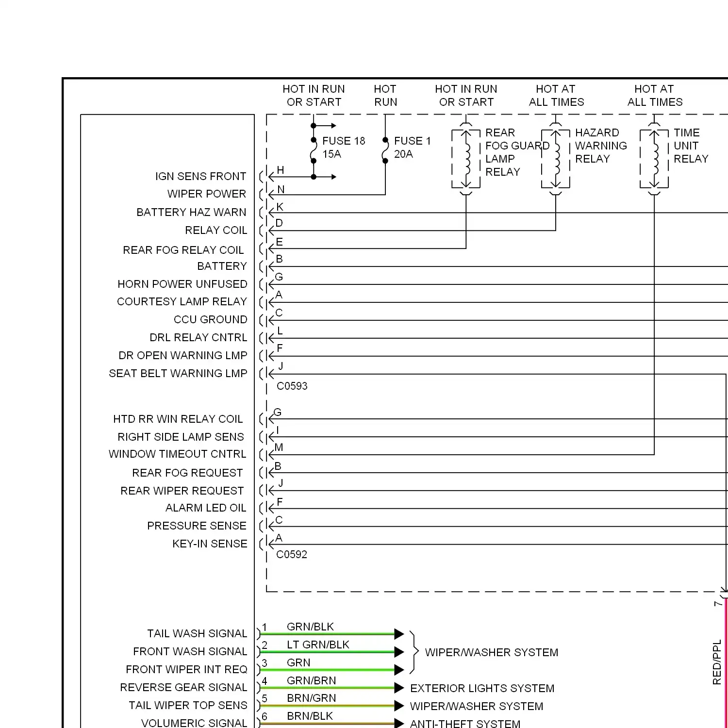Click pin letter K at BATTERY HAZ WARN
This screenshot has width=728, height=728.
pyautogui.click(x=280, y=207)
